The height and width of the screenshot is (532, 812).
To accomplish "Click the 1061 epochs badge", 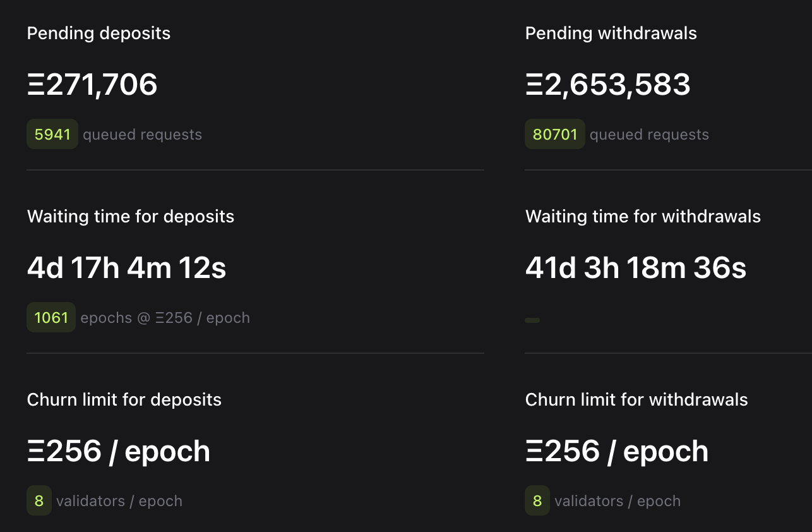I will (x=51, y=317).
